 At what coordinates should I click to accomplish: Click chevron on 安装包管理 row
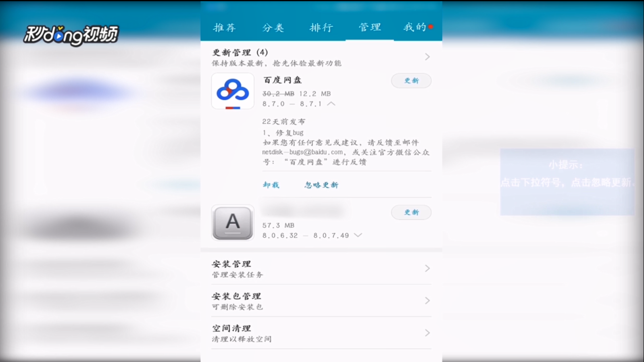(x=427, y=301)
